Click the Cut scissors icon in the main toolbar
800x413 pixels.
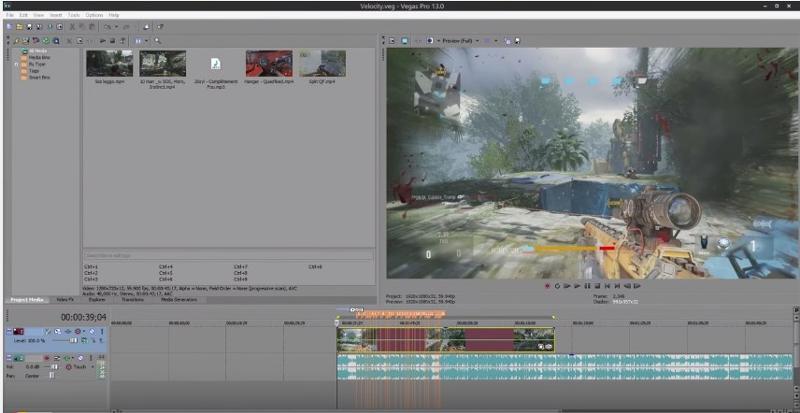point(72,27)
